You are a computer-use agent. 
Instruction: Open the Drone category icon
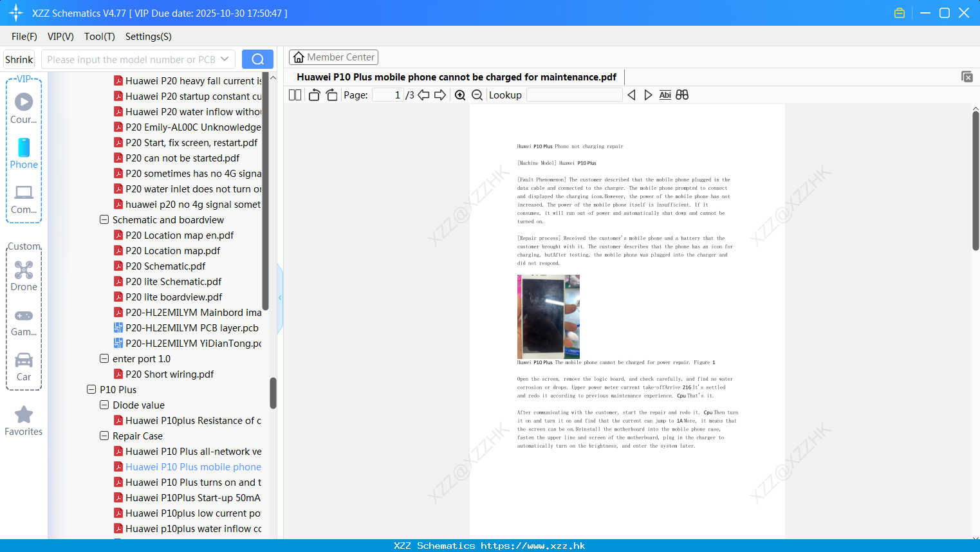click(24, 276)
